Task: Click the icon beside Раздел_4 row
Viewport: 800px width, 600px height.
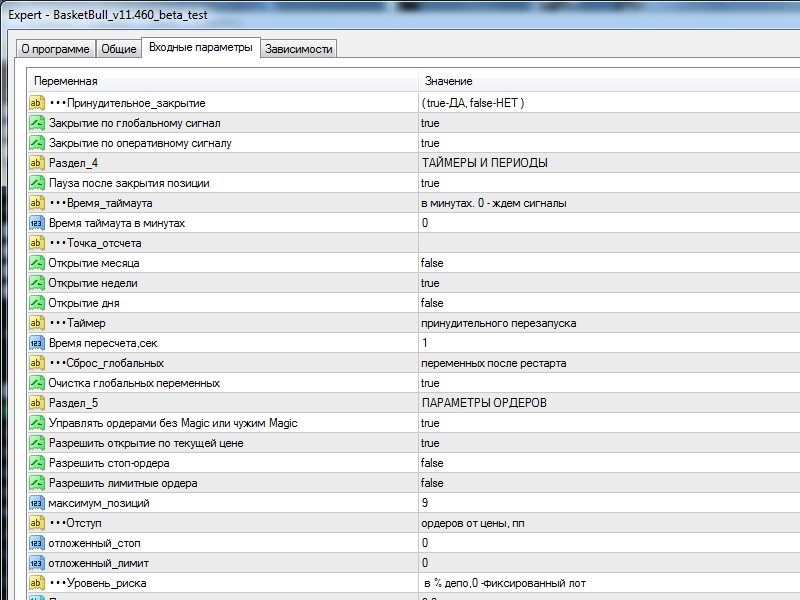Action: pyautogui.click(x=37, y=163)
